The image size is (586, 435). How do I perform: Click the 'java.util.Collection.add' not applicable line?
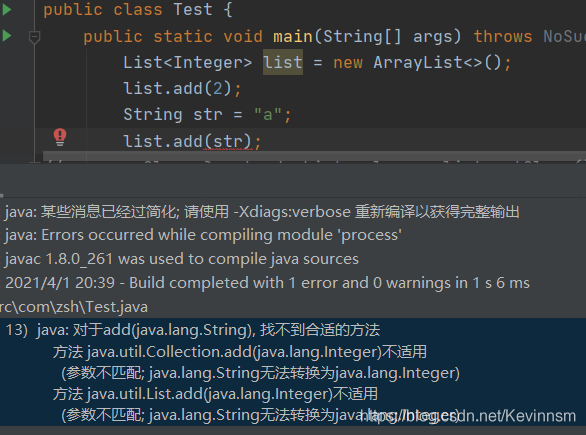(240, 352)
